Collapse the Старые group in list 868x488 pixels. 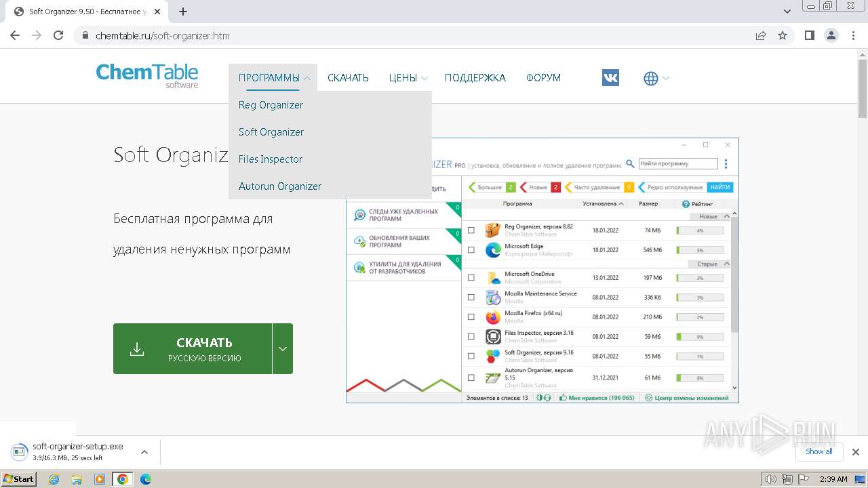(726, 264)
